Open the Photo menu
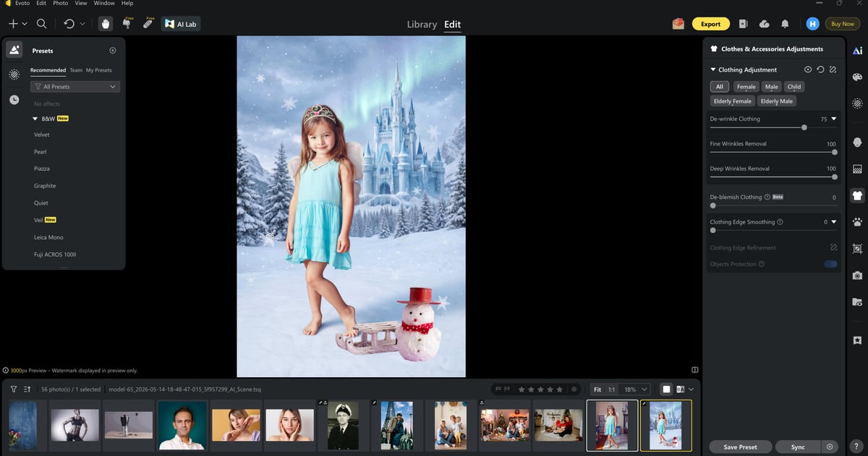Screen dimensions: 868x456 point(61,4)
